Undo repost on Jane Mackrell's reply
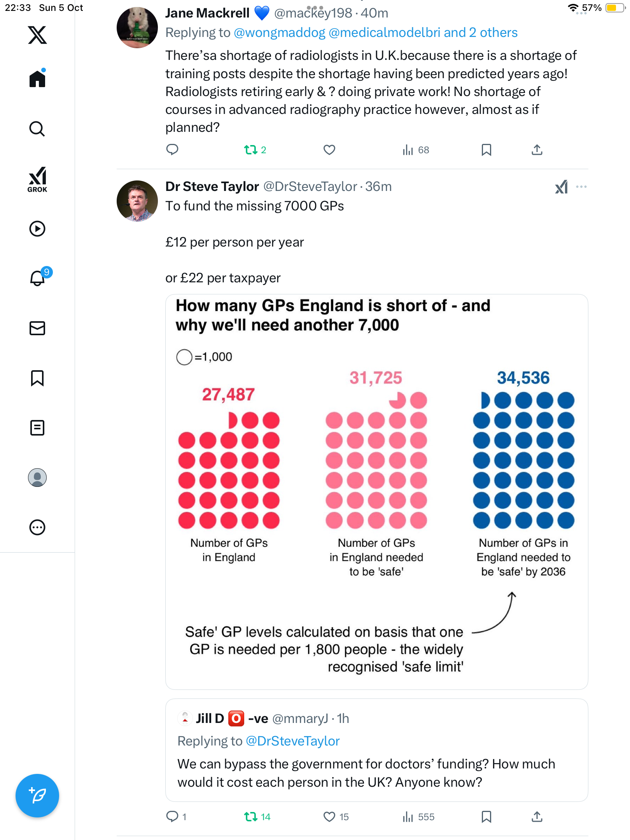The height and width of the screenshot is (840, 630). coord(251,150)
